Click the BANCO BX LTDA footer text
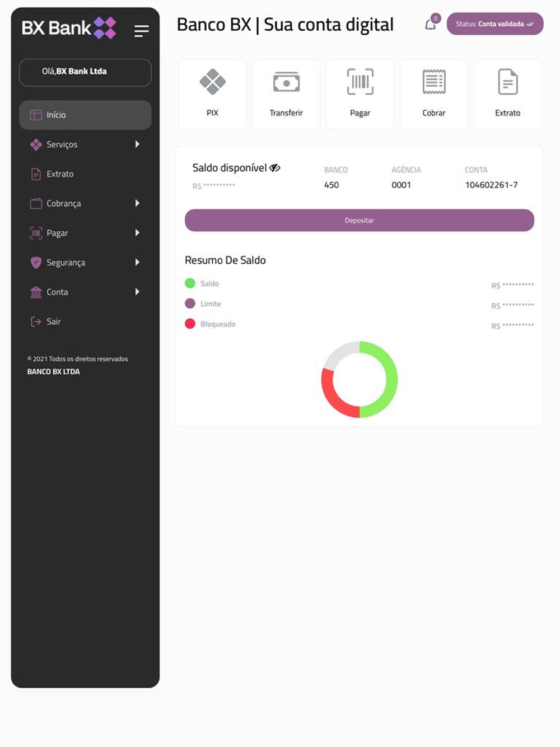This screenshot has height=747, width=560. click(54, 372)
